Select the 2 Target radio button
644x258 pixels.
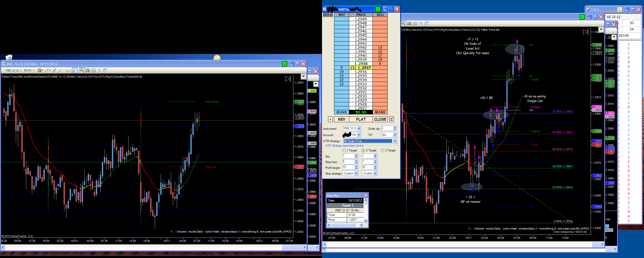[363, 150]
